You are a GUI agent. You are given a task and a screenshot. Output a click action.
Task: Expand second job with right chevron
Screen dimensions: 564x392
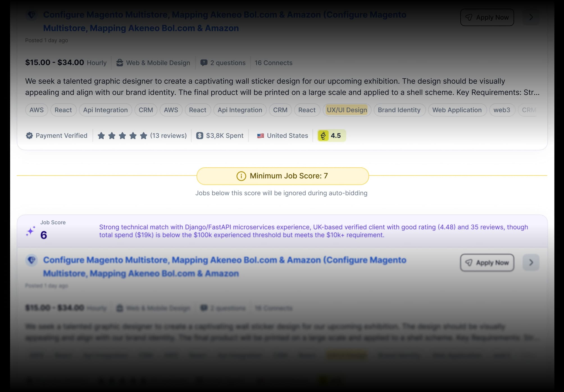click(x=531, y=263)
